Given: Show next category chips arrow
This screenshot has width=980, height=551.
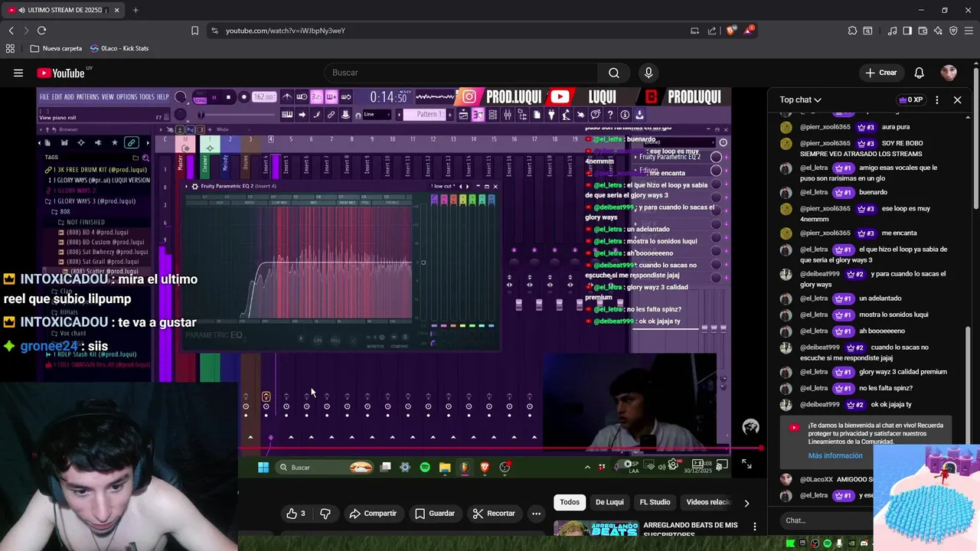Looking at the screenshot, I should (x=746, y=503).
